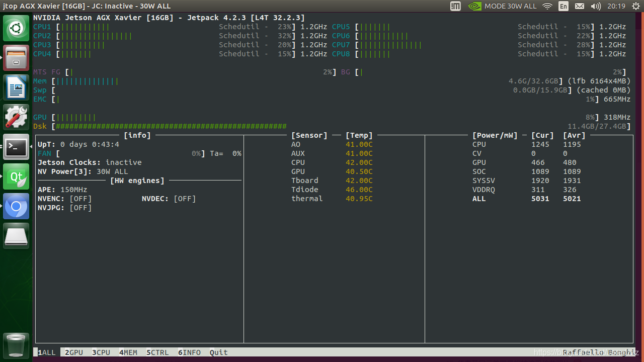Click the Swp swap usage row
This screenshot has width=644, height=362.
point(332,90)
